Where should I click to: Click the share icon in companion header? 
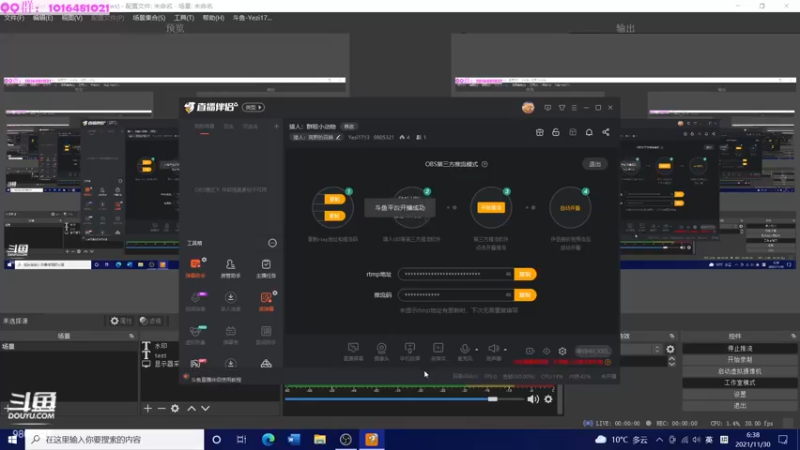[606, 132]
